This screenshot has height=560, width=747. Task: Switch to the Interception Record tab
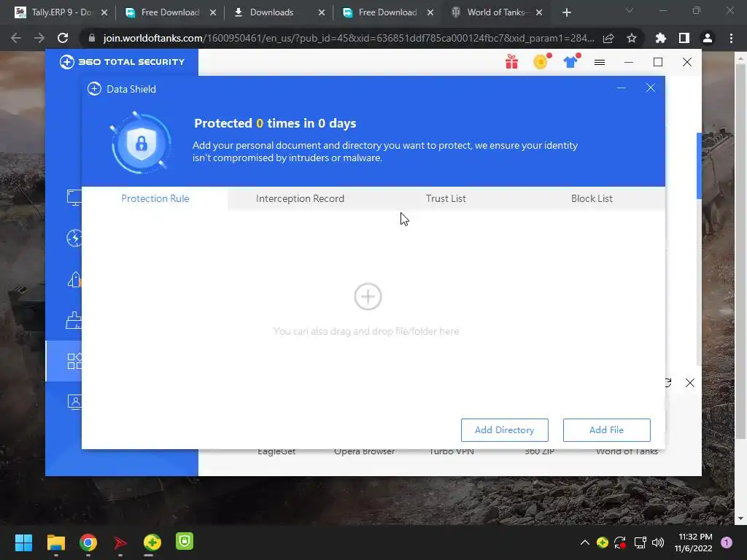click(300, 198)
